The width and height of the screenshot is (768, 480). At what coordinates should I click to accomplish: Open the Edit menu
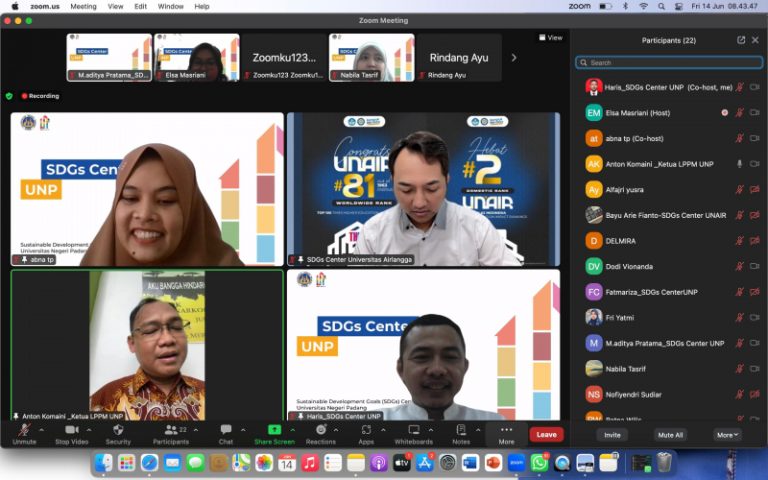point(141,6)
